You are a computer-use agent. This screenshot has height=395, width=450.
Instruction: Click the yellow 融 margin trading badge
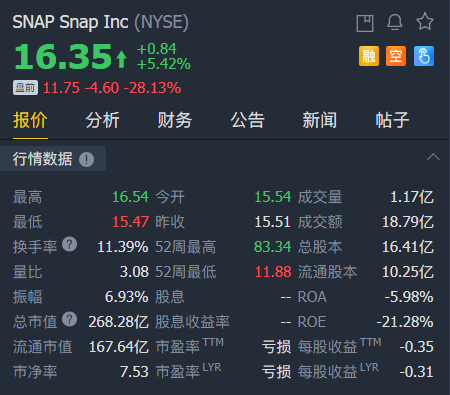(x=369, y=56)
